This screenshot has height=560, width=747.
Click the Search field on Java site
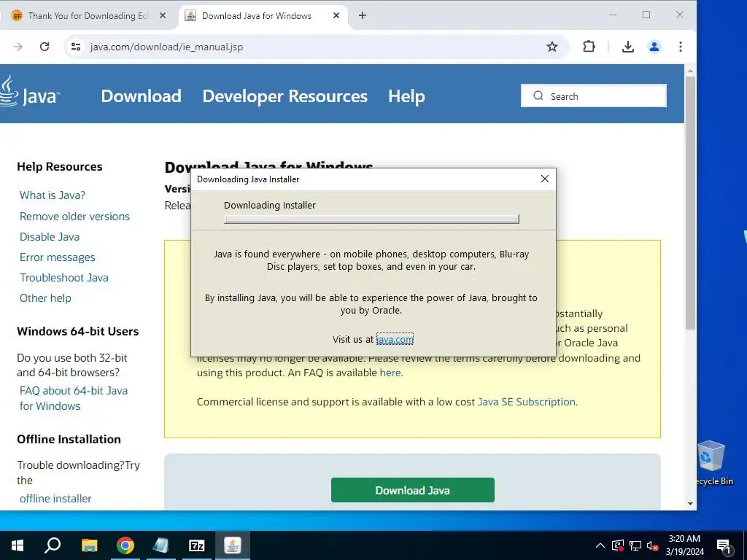[594, 96]
